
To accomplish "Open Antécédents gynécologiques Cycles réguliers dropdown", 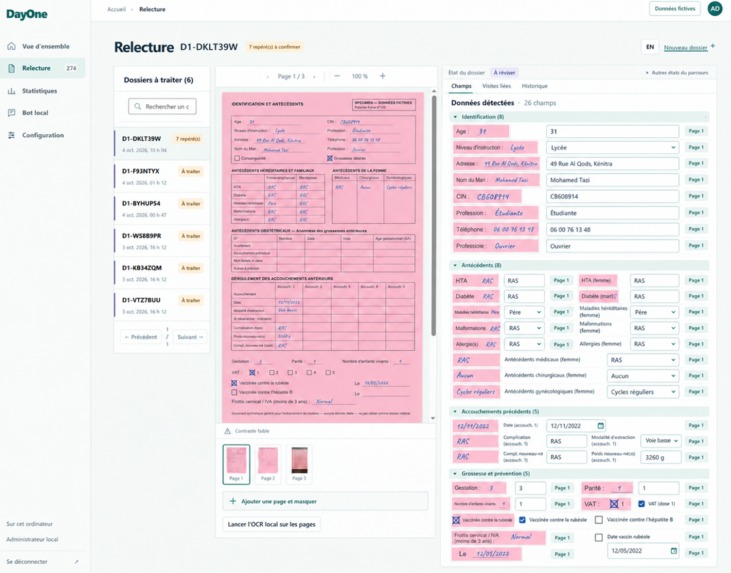I will pyautogui.click(x=643, y=392).
